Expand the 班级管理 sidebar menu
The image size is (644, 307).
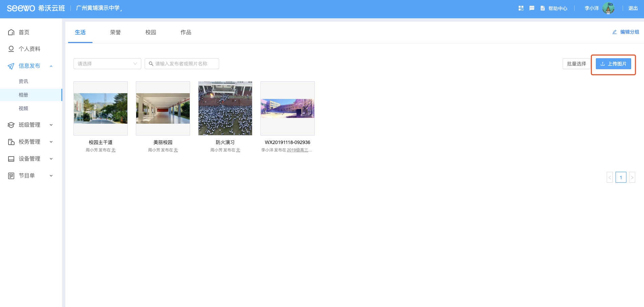[51, 125]
